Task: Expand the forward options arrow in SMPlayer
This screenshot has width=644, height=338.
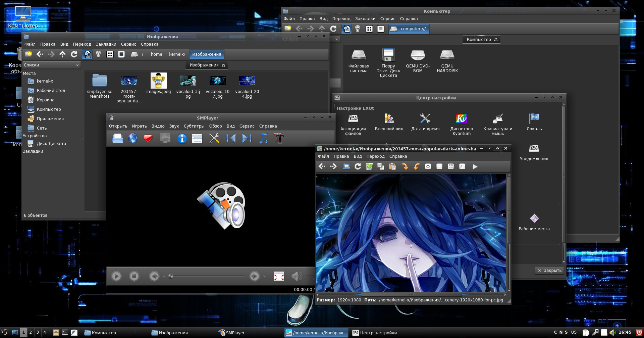Action: (x=264, y=277)
